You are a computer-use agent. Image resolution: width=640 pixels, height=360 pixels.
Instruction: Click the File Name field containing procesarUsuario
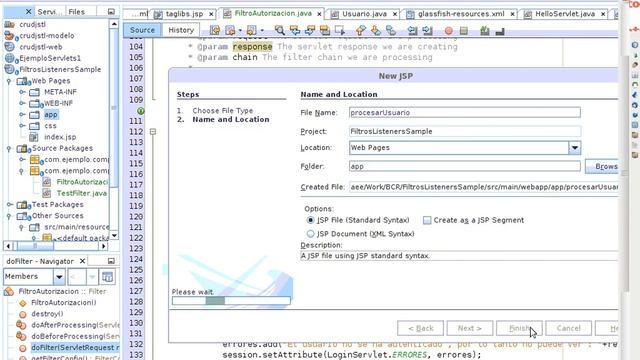[464, 112]
